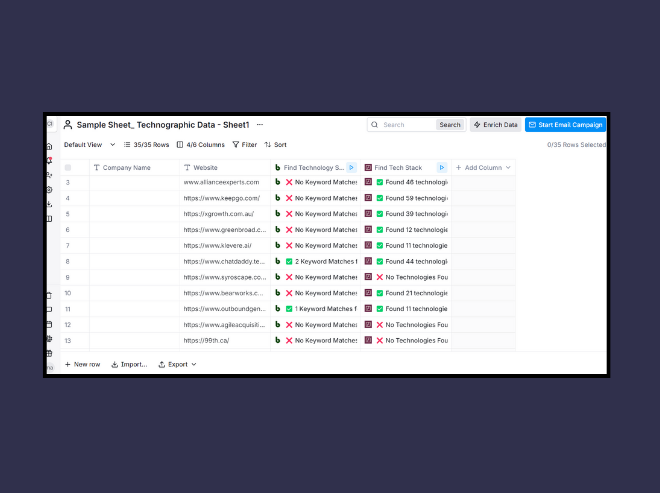
Task: Click the plus icon beside Add Column
Action: (458, 168)
